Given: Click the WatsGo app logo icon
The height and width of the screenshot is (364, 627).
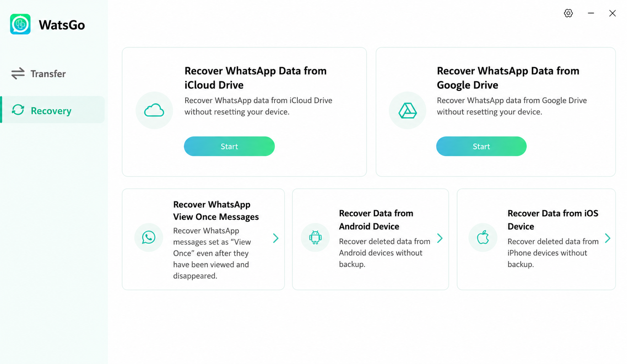Looking at the screenshot, I should point(20,24).
